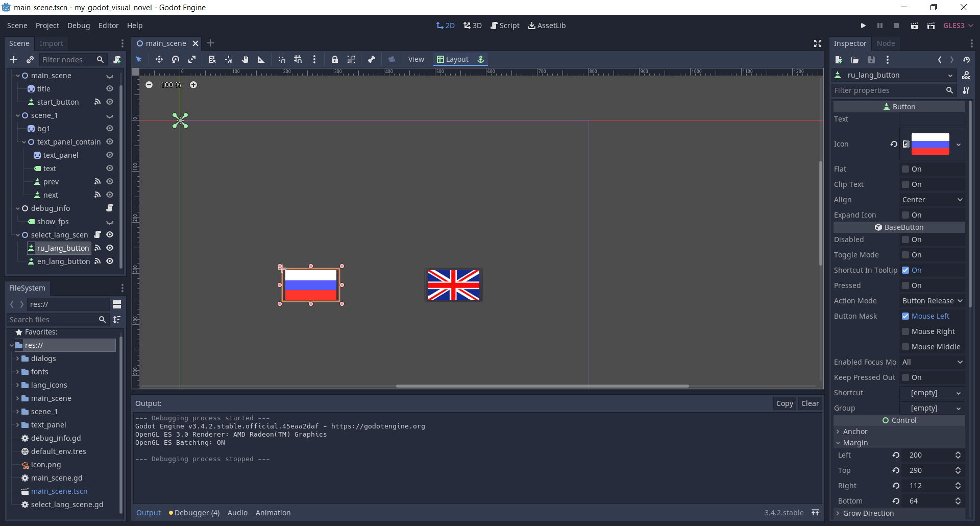The image size is (980, 526).
Task: Enable the Disabled checkbox
Action: (x=905, y=240)
